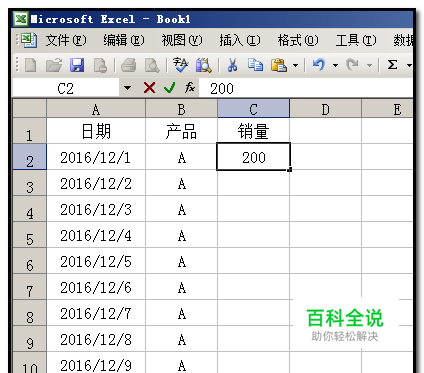This screenshot has height=373, width=424.
Task: Click cell with header 销量
Action: click(254, 131)
